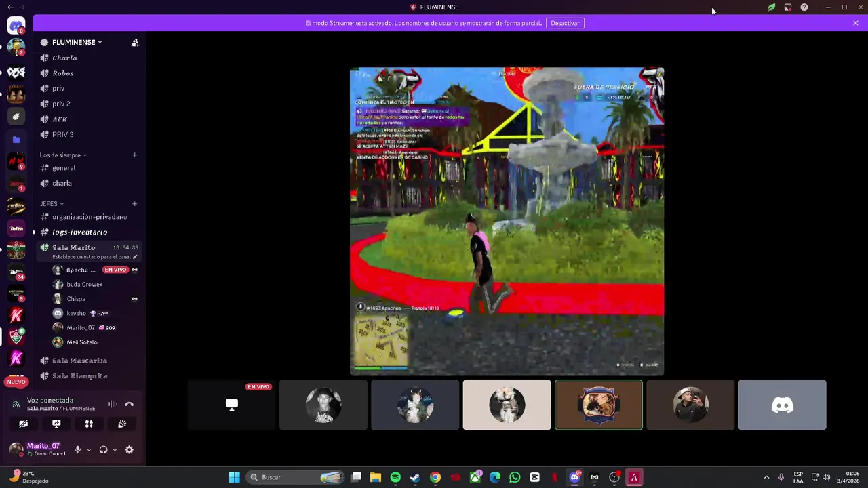Open weather widget showing 23°C Despejado
This screenshot has height=488, width=868.
coord(28,477)
